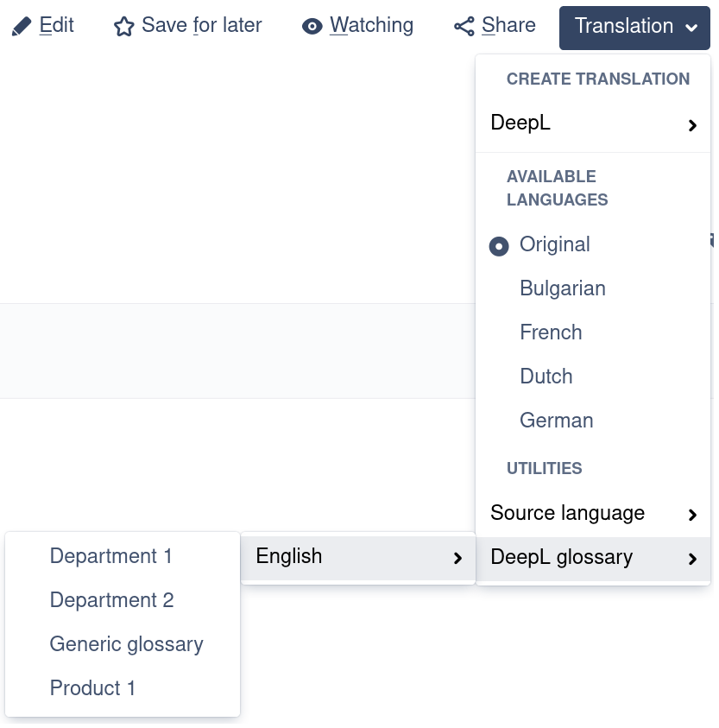The width and height of the screenshot is (719, 728).
Task: Pick the Generic glossary option
Action: pos(127,644)
